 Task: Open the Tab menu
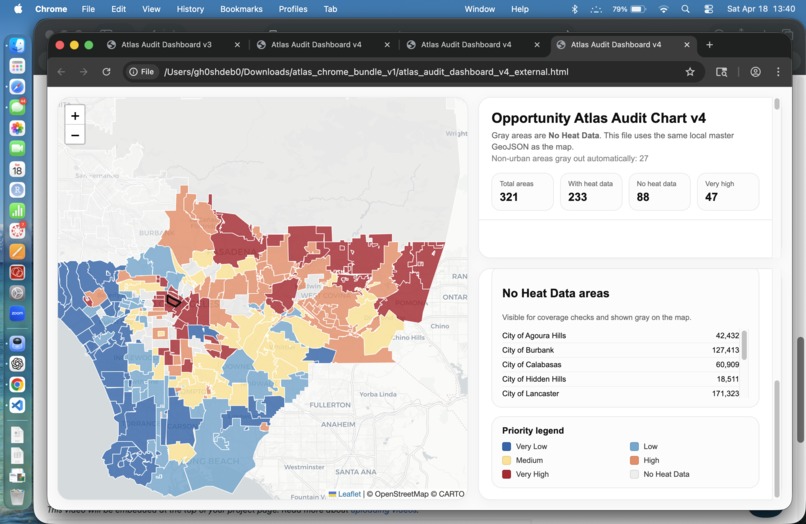(331, 9)
